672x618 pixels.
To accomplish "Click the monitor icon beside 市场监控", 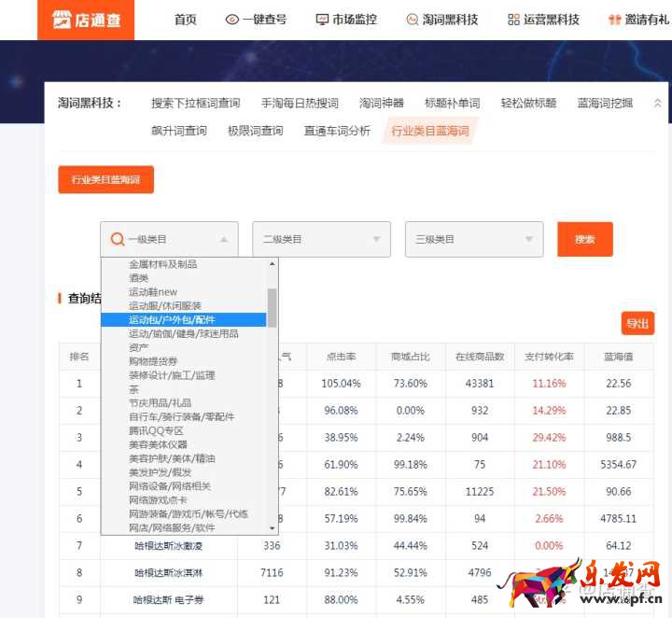I will [x=322, y=20].
